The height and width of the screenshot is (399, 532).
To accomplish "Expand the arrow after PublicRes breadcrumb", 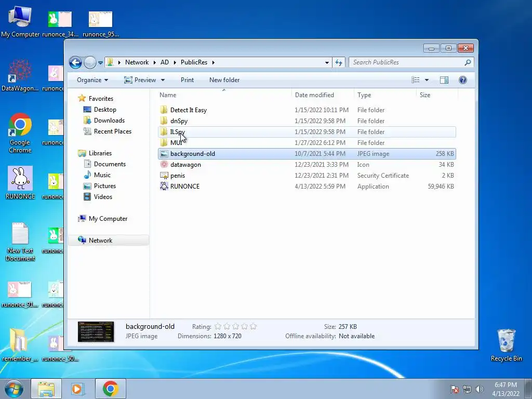I will tap(214, 62).
